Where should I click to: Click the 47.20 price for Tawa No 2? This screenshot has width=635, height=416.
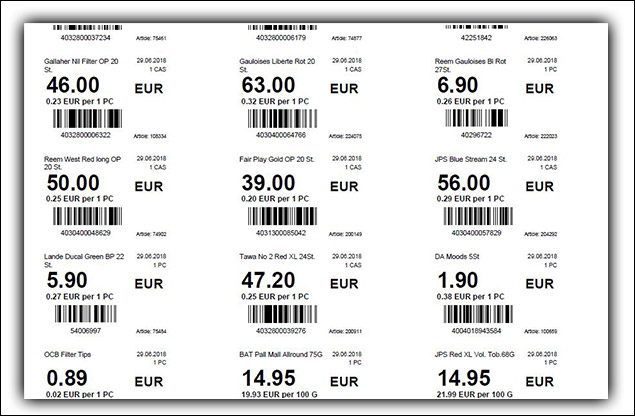(x=275, y=283)
